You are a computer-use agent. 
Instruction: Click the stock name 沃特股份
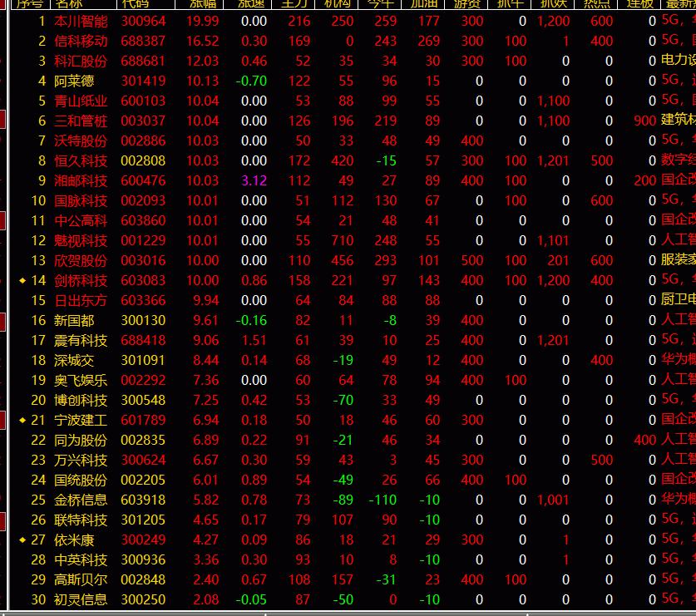tap(81, 141)
